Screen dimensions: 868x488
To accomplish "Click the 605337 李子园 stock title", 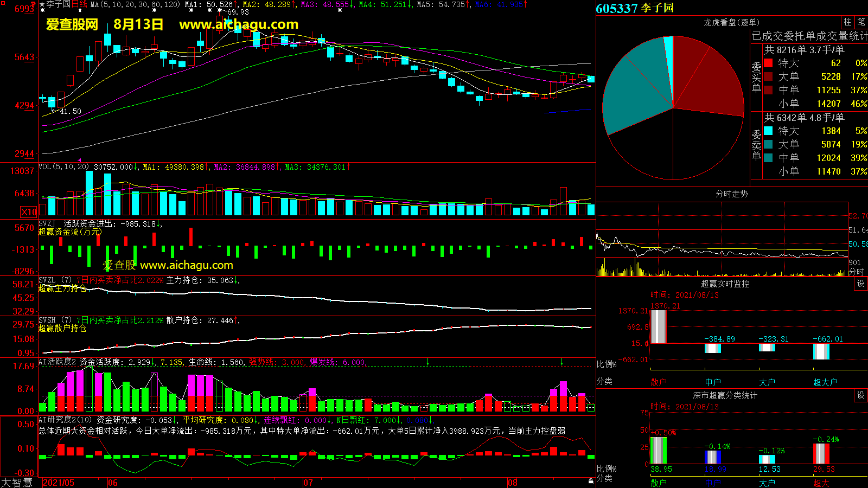I will pyautogui.click(x=635, y=8).
